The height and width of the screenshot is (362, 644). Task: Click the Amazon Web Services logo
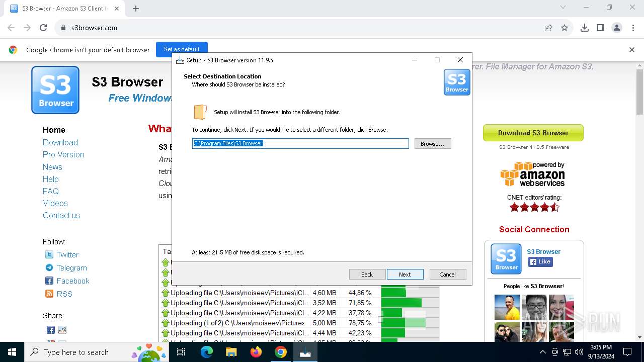point(533,174)
